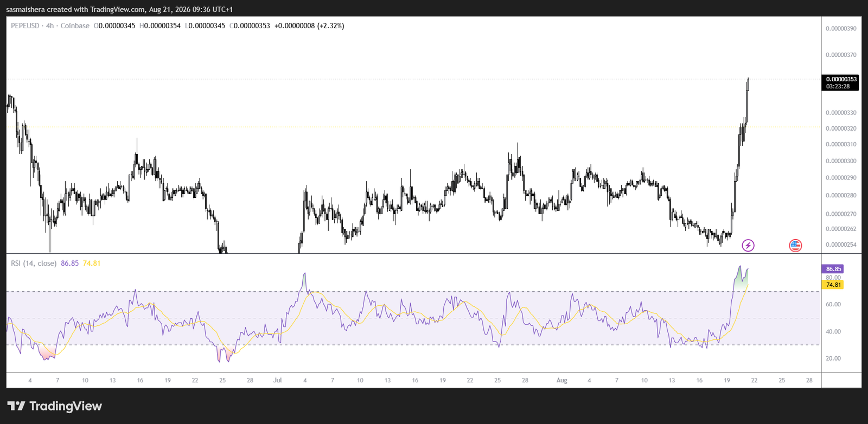Click the 0.00000290 price axis label
This screenshot has height=424, width=868.
point(841,178)
